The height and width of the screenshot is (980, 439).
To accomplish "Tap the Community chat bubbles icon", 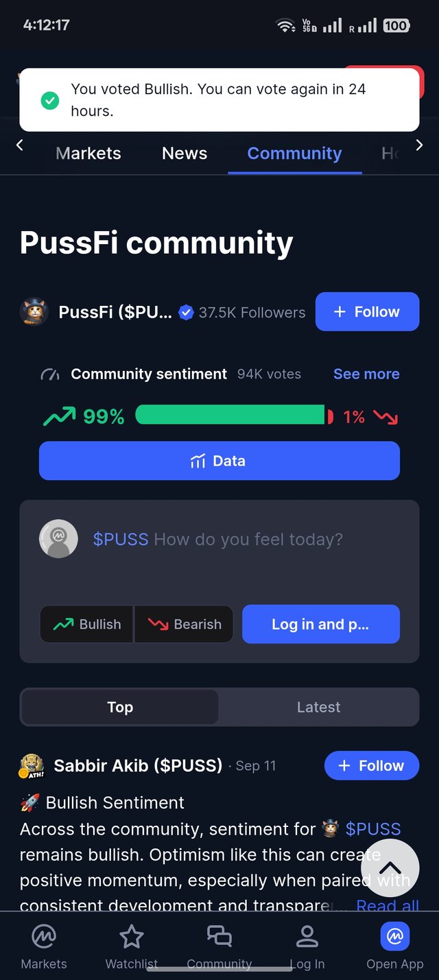I will tap(219, 937).
